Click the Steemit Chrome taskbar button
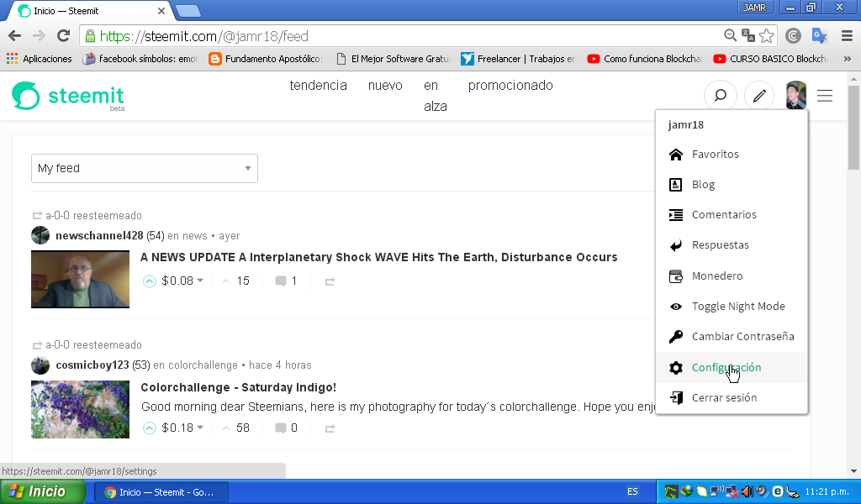 pyautogui.click(x=161, y=492)
